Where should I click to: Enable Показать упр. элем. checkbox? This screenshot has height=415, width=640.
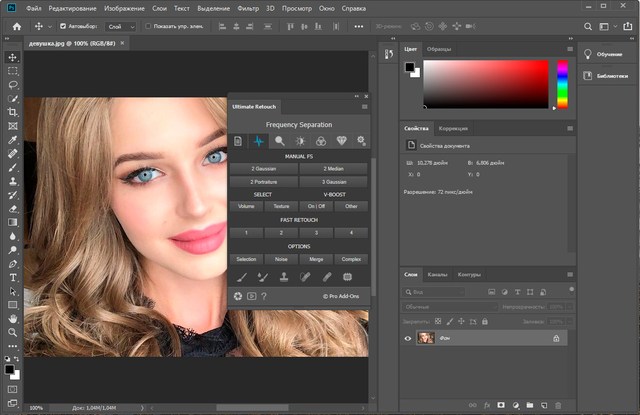pos(148,26)
